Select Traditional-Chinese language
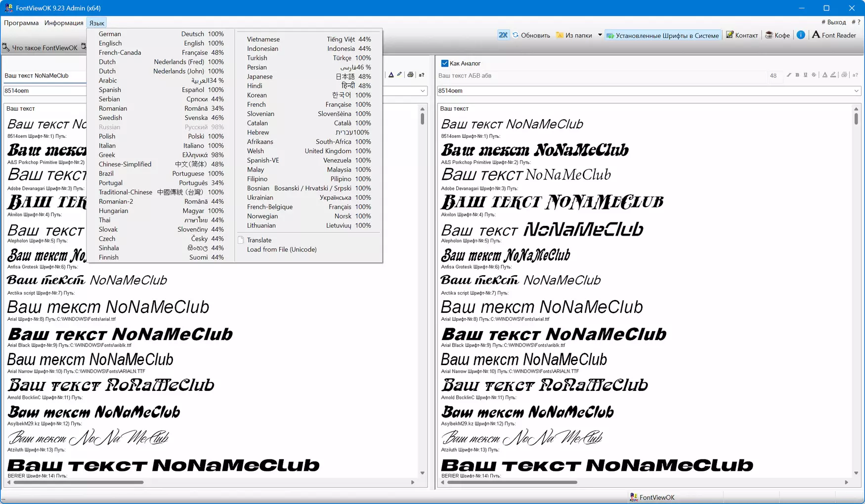The width and height of the screenshot is (865, 504). 161,192
